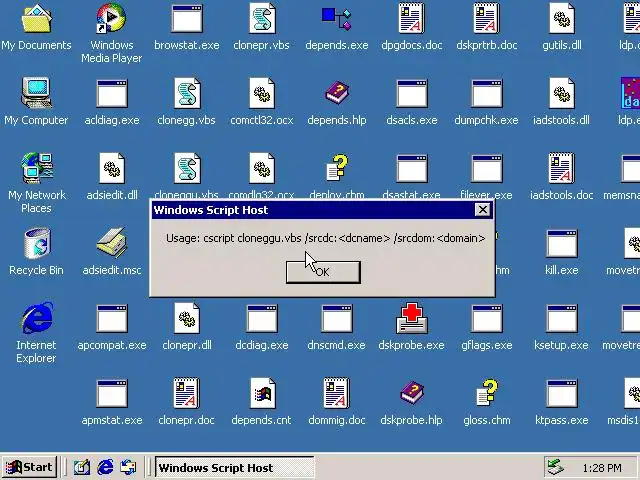
Task: Select the Internet Explorer desktop icon
Action: tap(36, 319)
